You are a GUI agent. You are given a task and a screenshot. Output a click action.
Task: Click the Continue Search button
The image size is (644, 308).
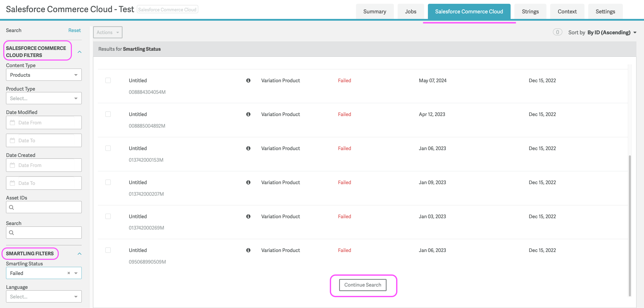point(363,285)
